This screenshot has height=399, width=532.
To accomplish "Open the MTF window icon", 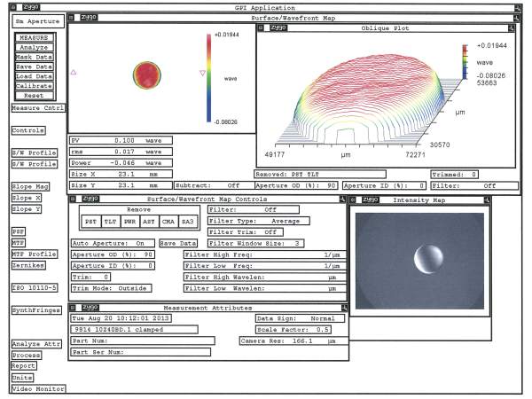I will click(18, 242).
